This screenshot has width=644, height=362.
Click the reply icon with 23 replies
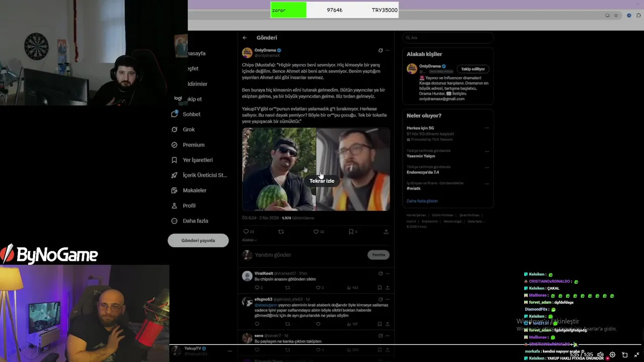249,232
